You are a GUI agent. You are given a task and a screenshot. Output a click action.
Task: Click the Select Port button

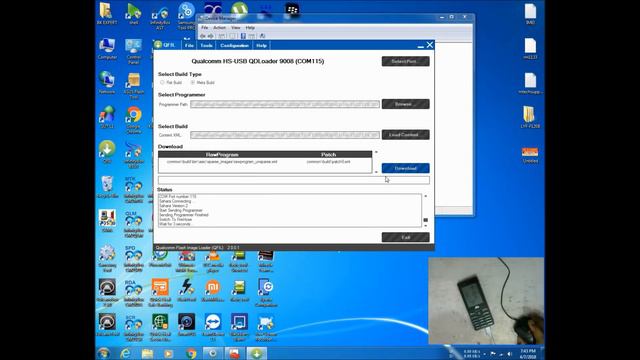click(405, 61)
